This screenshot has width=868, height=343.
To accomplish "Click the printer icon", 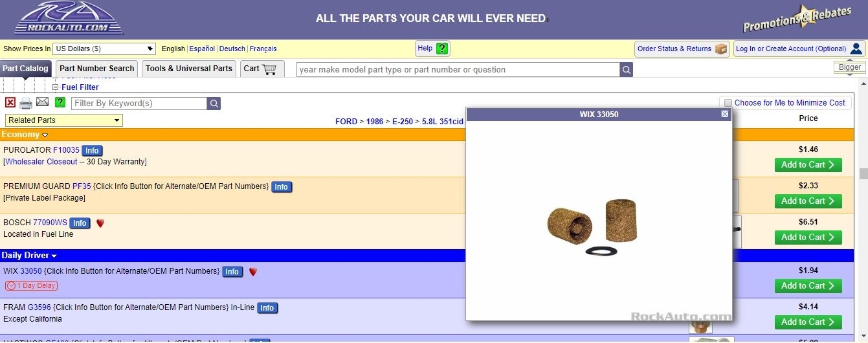I will click(x=26, y=103).
